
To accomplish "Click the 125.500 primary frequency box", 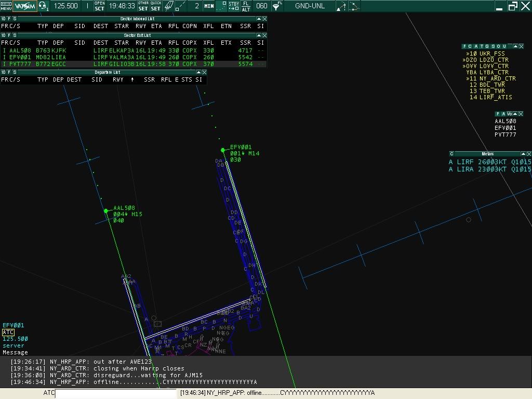I will click(66, 6).
